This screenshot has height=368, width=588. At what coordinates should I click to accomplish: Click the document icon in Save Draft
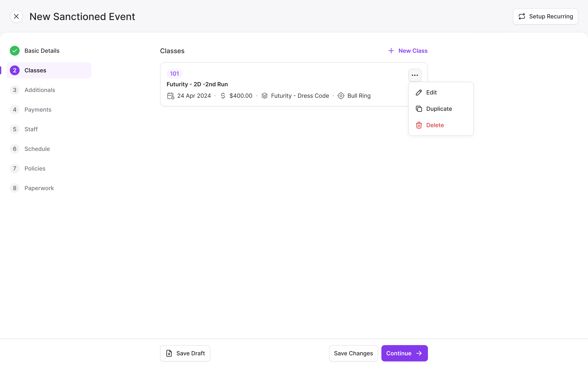[169, 353]
